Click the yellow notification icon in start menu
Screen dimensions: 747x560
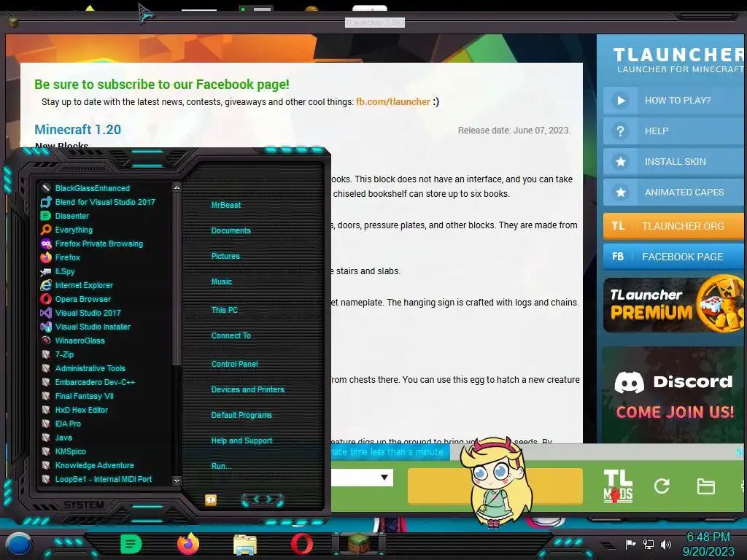[x=211, y=499]
